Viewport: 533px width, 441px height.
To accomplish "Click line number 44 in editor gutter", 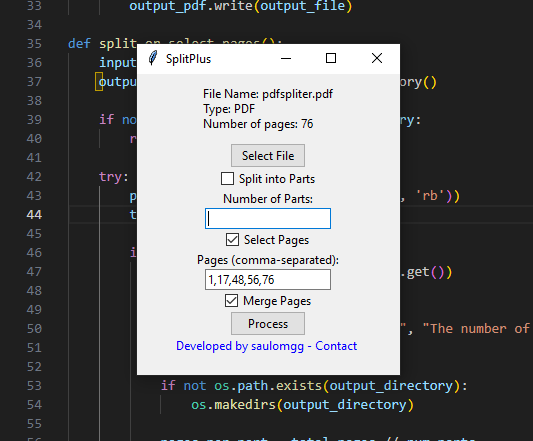I will pyautogui.click(x=34, y=215).
